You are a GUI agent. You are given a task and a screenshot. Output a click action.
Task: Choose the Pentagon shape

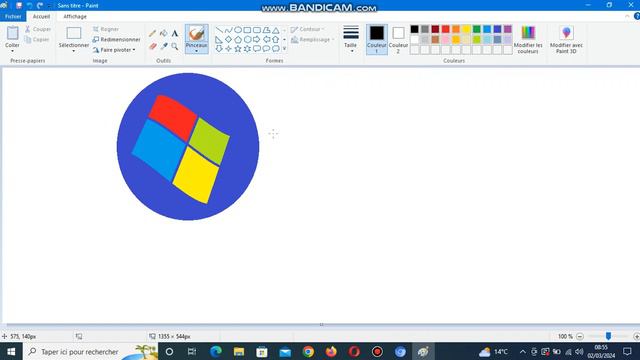point(238,40)
